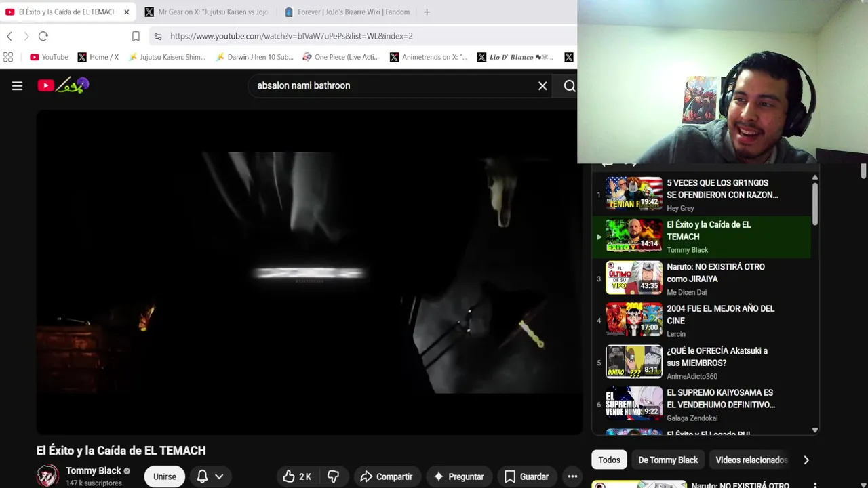Toggle the notification bell for Tommy Black
Image resolution: width=868 pixels, height=488 pixels.
click(x=202, y=476)
